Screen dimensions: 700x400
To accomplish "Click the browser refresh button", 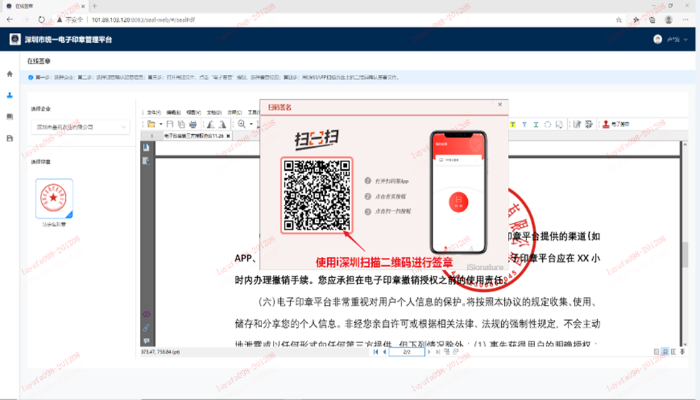I will coord(41,20).
